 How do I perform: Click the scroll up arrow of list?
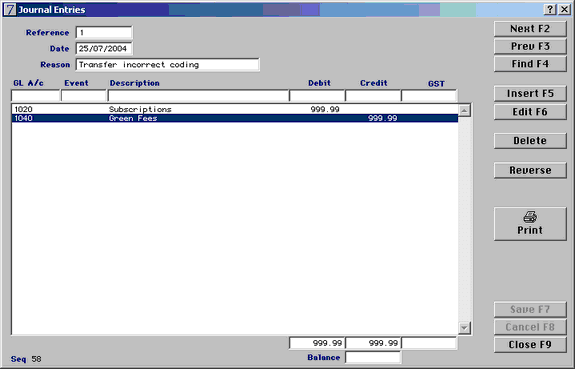point(464,110)
